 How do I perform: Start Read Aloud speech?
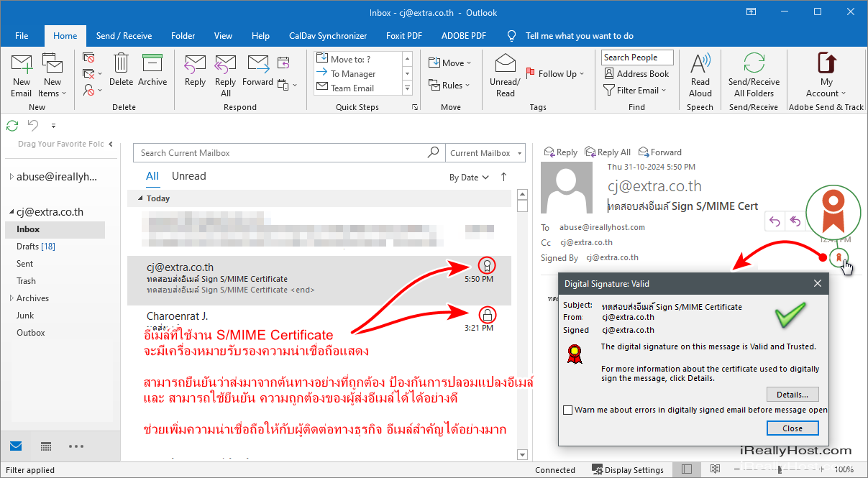click(700, 75)
